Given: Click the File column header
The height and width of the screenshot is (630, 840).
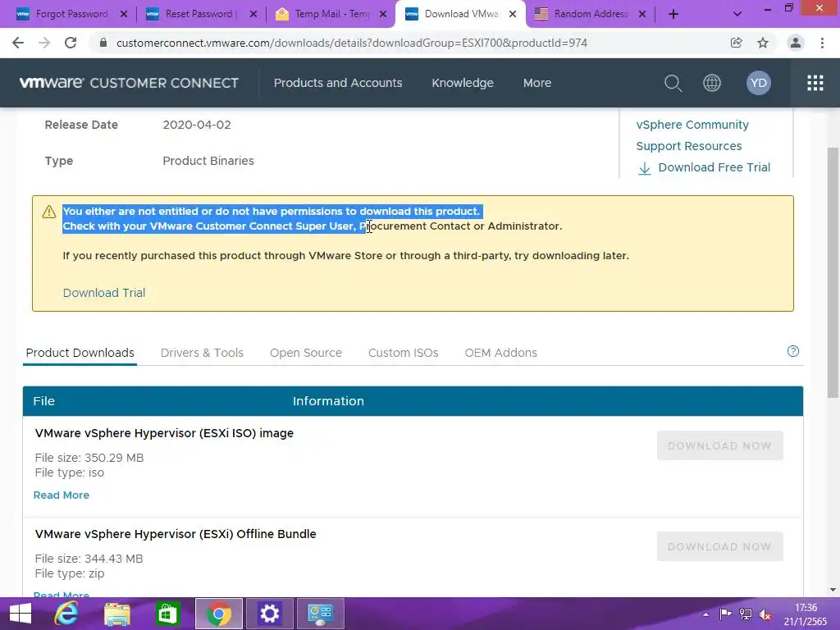Looking at the screenshot, I should (44, 400).
